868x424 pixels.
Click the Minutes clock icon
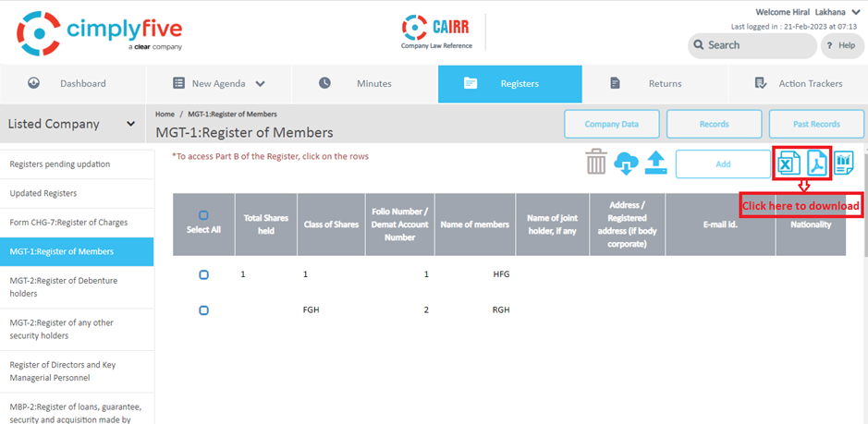[324, 83]
